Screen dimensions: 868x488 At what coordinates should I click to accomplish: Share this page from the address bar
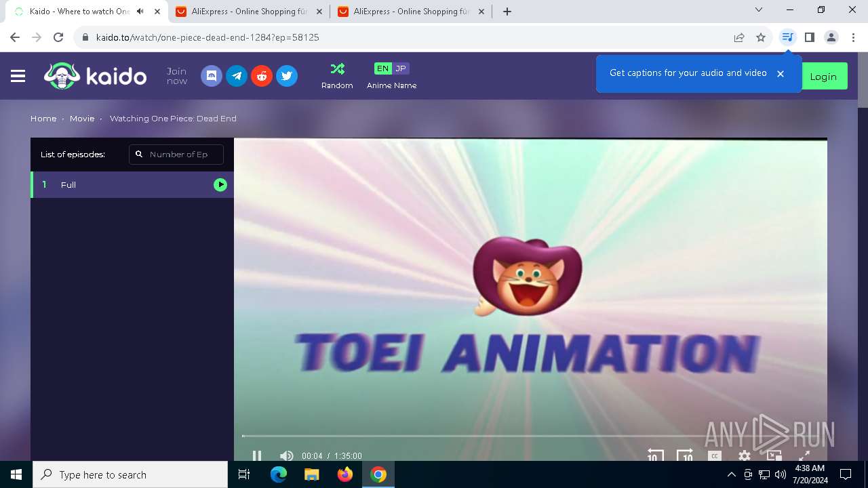[x=739, y=37]
